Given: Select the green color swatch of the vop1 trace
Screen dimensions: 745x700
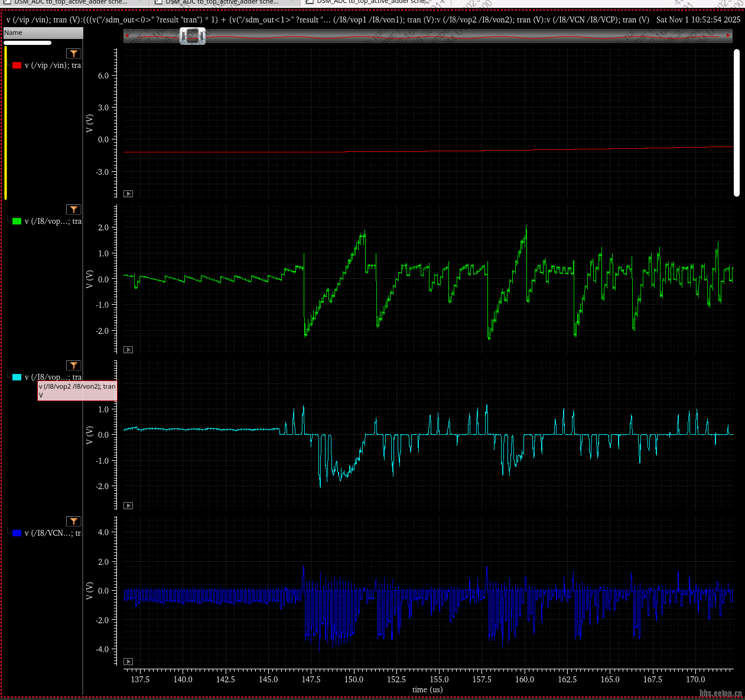Looking at the screenshot, I should (17, 222).
